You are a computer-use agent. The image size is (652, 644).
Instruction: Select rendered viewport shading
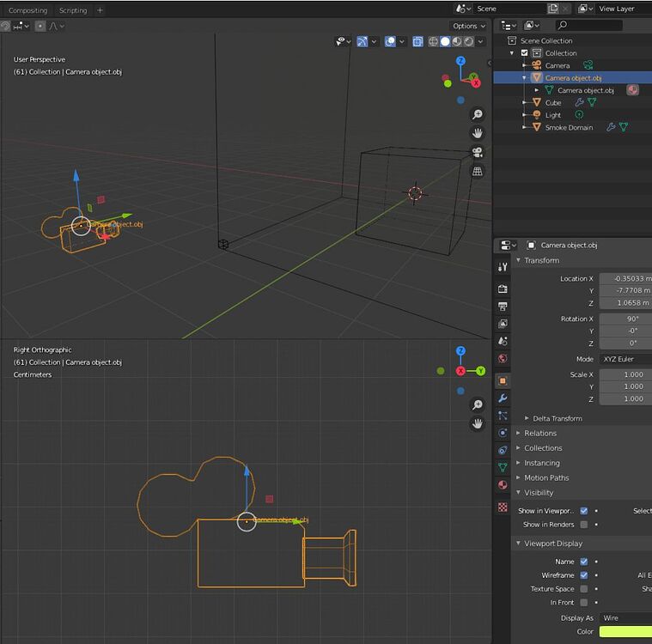[469, 41]
